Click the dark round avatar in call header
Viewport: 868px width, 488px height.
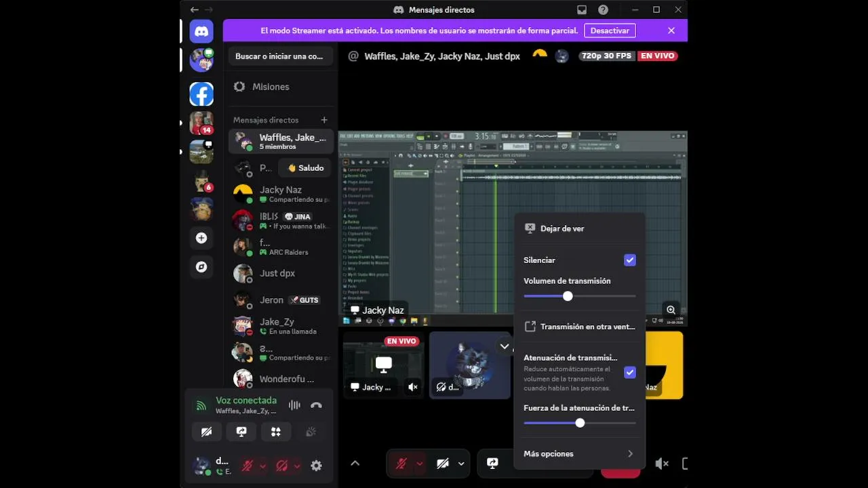(561, 56)
